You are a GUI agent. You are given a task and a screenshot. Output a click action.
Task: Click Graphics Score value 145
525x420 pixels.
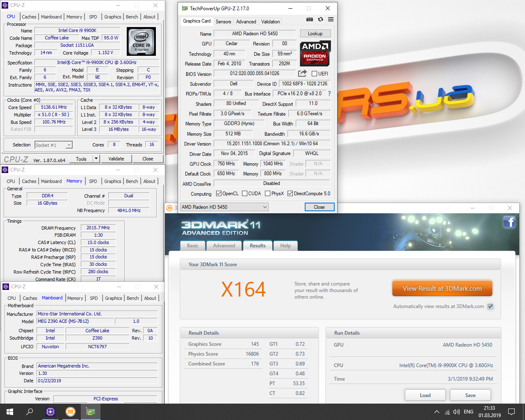pyautogui.click(x=255, y=344)
